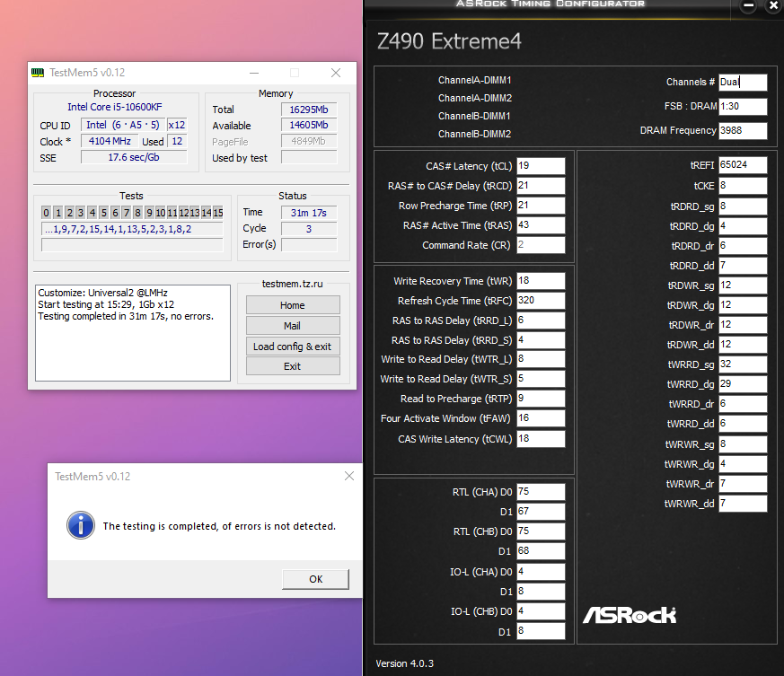Click the IO-L (CHB) D0 field

click(541, 611)
